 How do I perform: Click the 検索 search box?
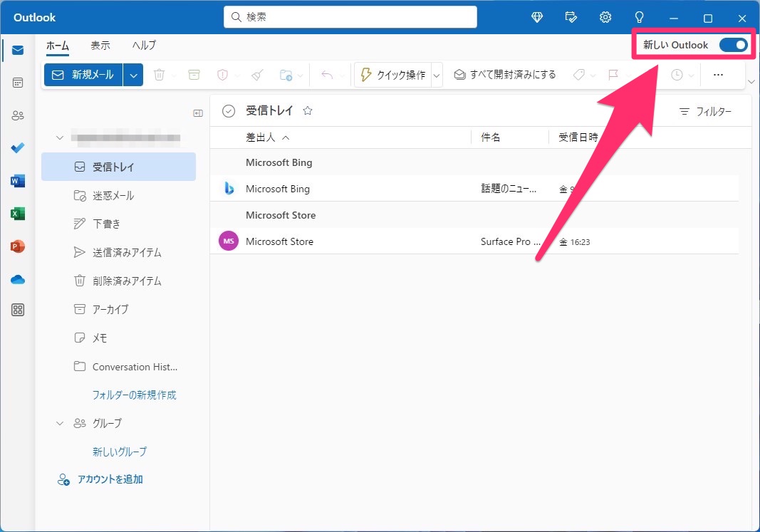pyautogui.click(x=350, y=17)
